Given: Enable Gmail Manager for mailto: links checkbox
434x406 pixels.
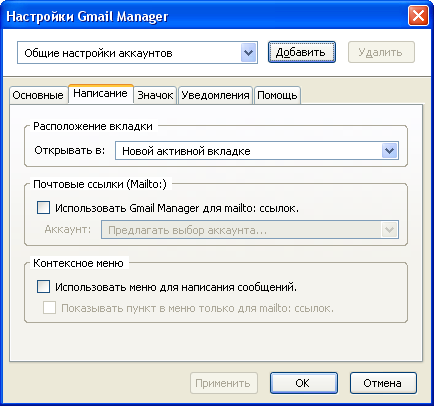Looking at the screenshot, I should coord(43,208).
